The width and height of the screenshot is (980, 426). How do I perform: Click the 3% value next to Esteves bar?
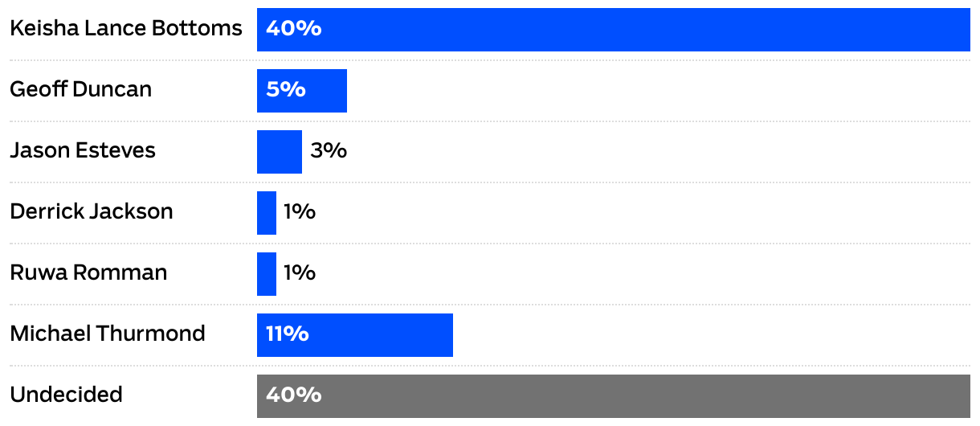click(x=328, y=150)
